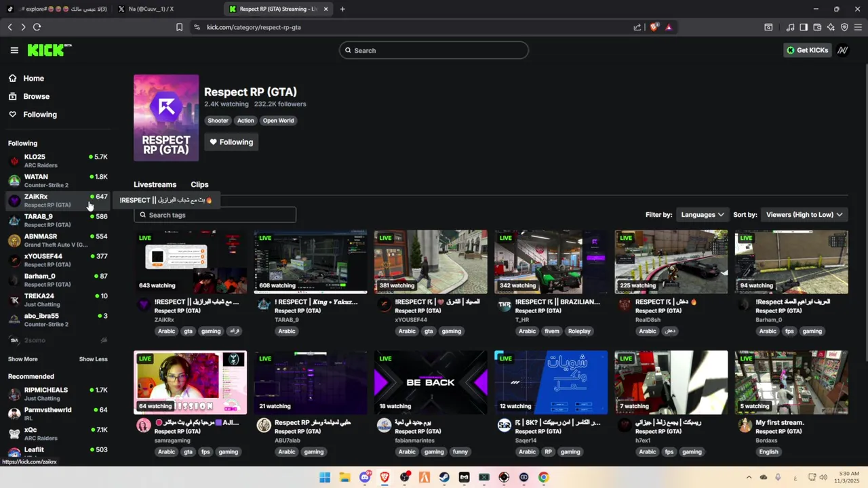The width and height of the screenshot is (868, 488).
Task: Select the Action category tag
Action: (x=245, y=121)
